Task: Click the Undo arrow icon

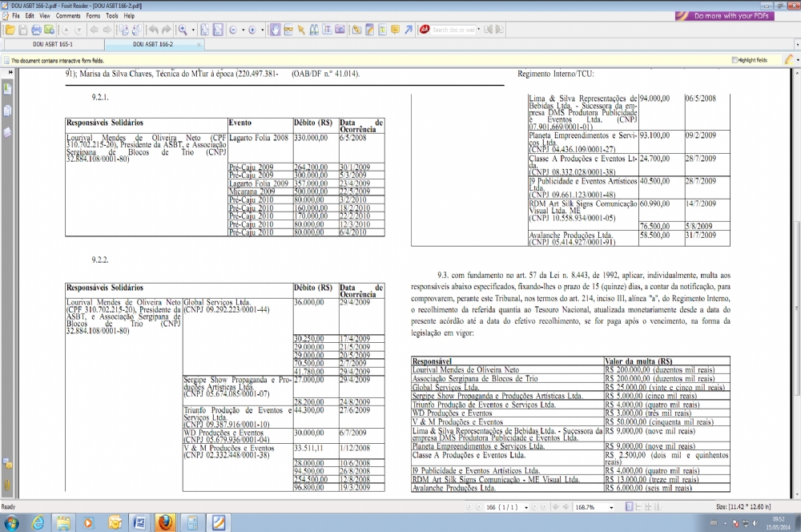Action: pos(154,30)
